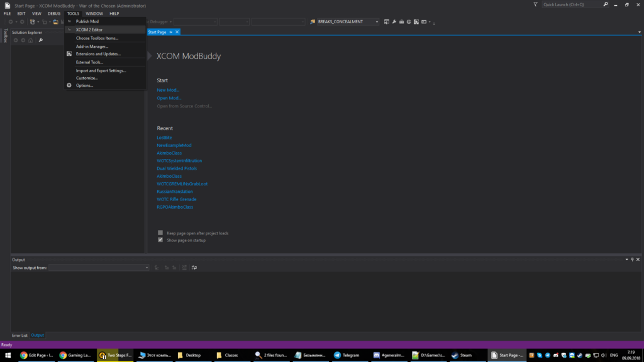
Task: Open the Classes folder in taskbar
Action: coord(227,355)
